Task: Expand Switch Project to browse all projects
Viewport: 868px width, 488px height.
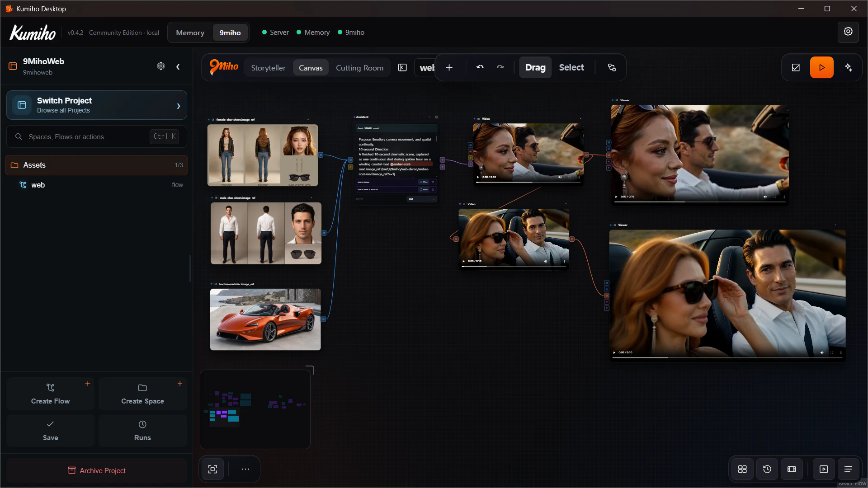Action: pos(96,105)
